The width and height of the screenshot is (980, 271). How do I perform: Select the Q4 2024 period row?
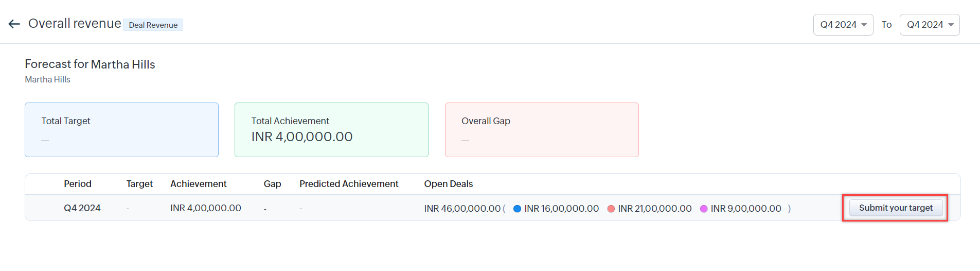(x=82, y=208)
